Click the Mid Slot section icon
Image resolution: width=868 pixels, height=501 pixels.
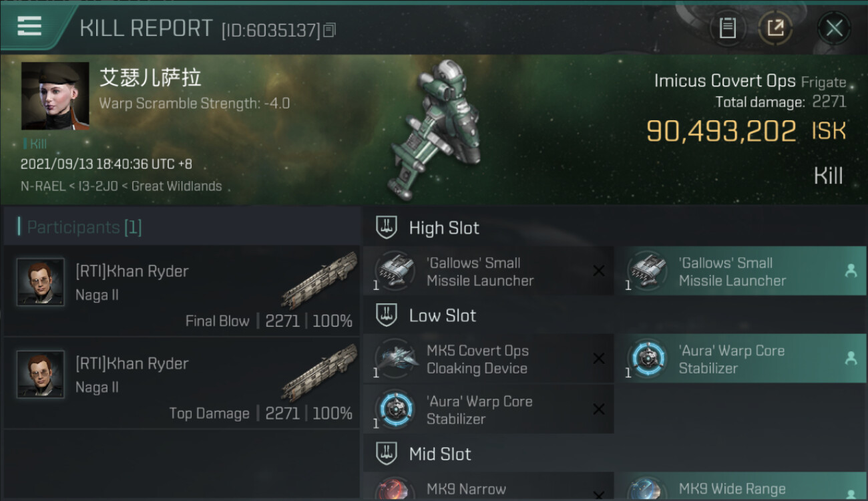[x=386, y=454]
